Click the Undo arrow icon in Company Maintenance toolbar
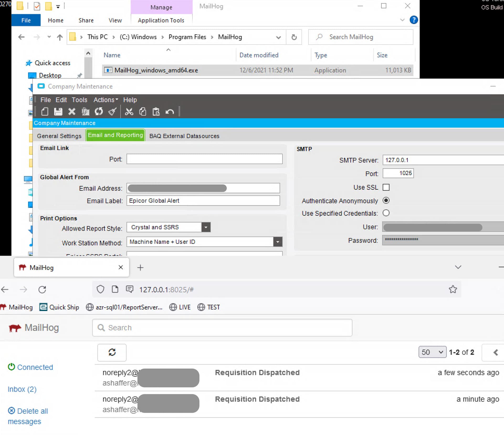The image size is (504, 435). (170, 112)
